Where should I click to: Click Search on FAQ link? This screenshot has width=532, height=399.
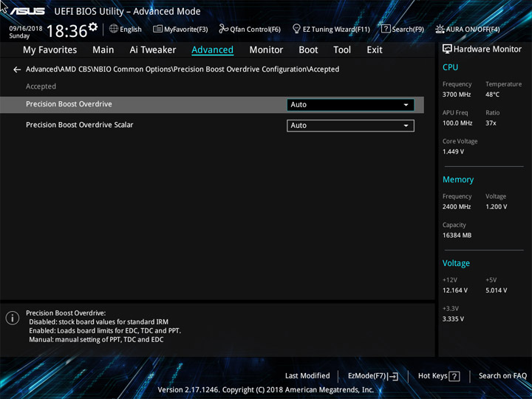tap(502, 375)
